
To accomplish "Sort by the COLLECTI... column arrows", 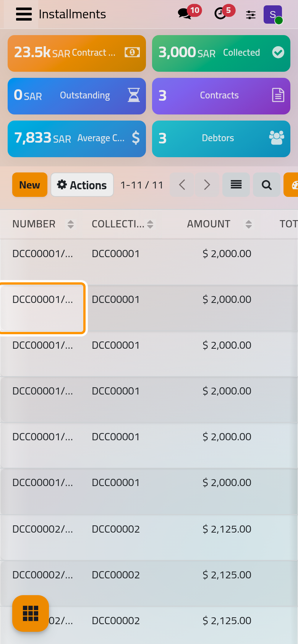I will tap(150, 224).
